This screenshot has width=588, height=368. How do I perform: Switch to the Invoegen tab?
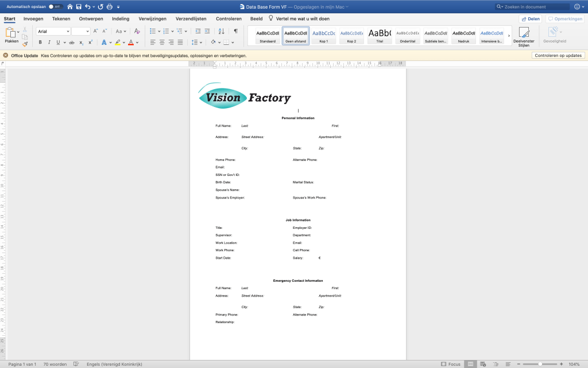(33, 18)
